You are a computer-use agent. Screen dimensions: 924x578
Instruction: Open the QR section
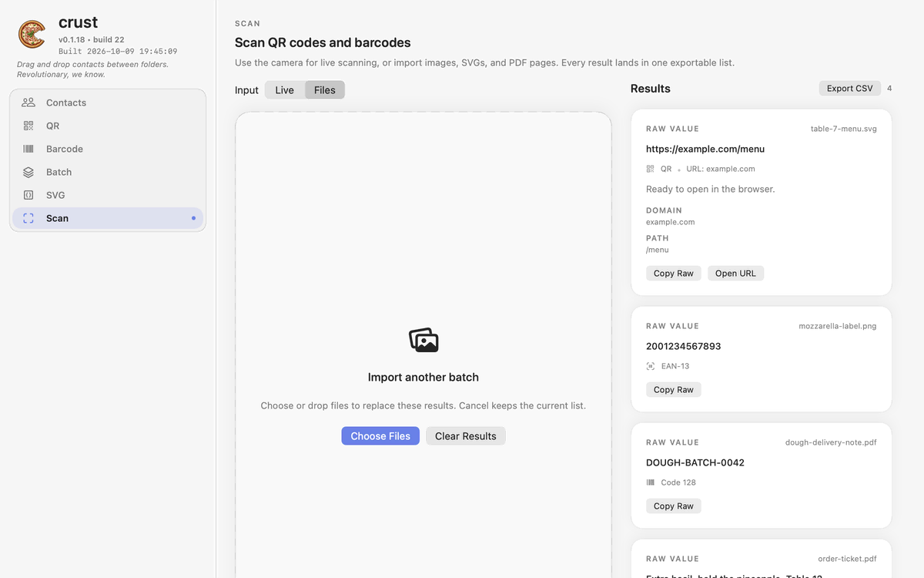[108, 126]
